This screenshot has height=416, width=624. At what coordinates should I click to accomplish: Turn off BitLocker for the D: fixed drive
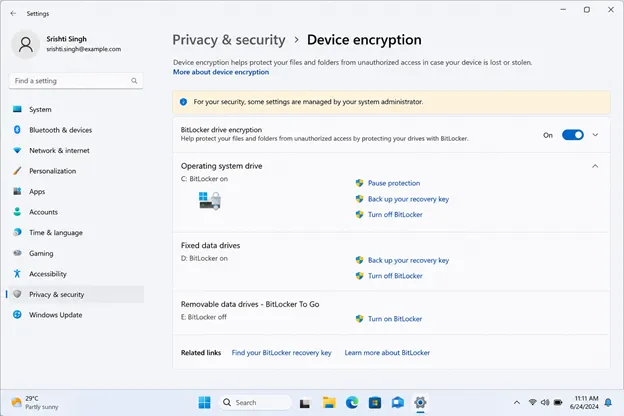pos(395,276)
